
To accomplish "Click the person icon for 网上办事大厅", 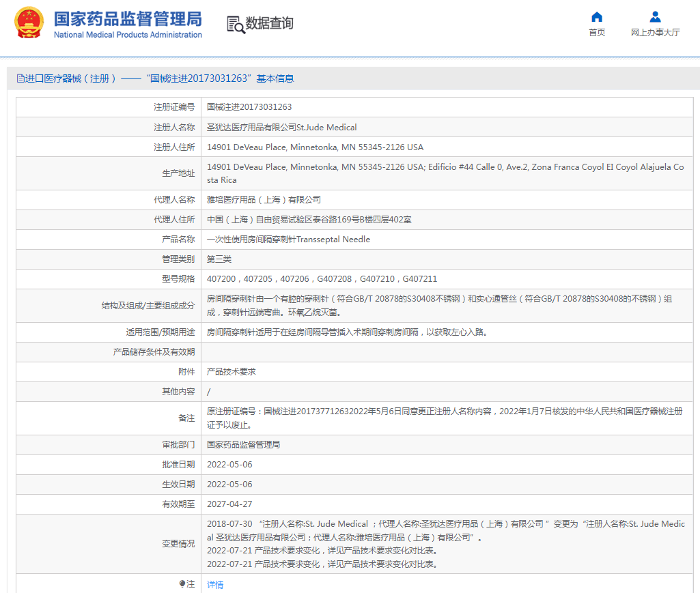I will tap(655, 17).
